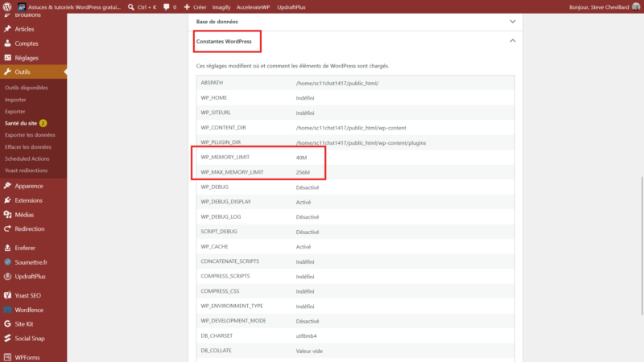This screenshot has width=644, height=362.
Task: Click the Social Snap sidebar icon
Action: click(7, 338)
